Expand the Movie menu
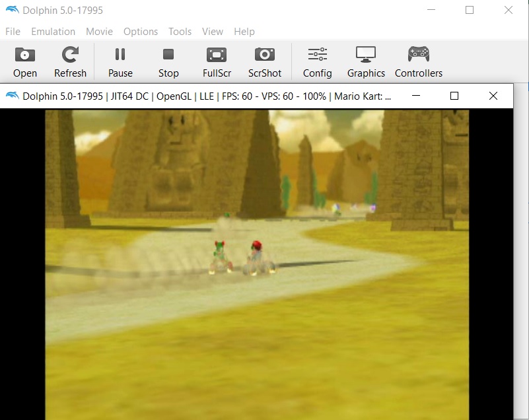 [x=99, y=32]
